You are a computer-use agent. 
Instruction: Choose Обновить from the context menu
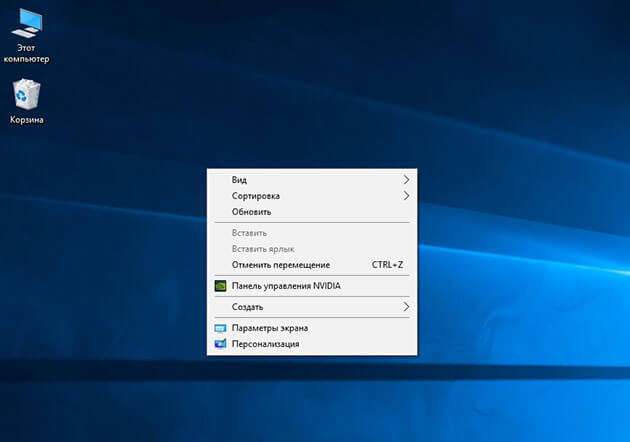[312, 212]
